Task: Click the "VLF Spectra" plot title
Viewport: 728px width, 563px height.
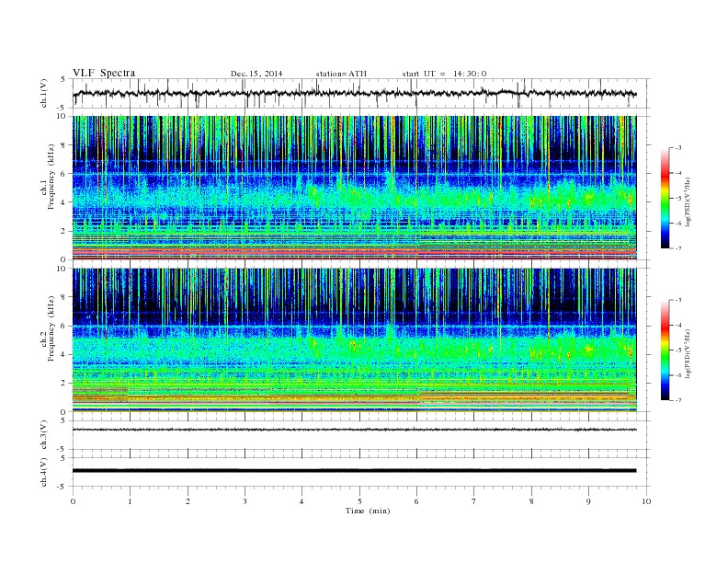Action: coord(104,73)
